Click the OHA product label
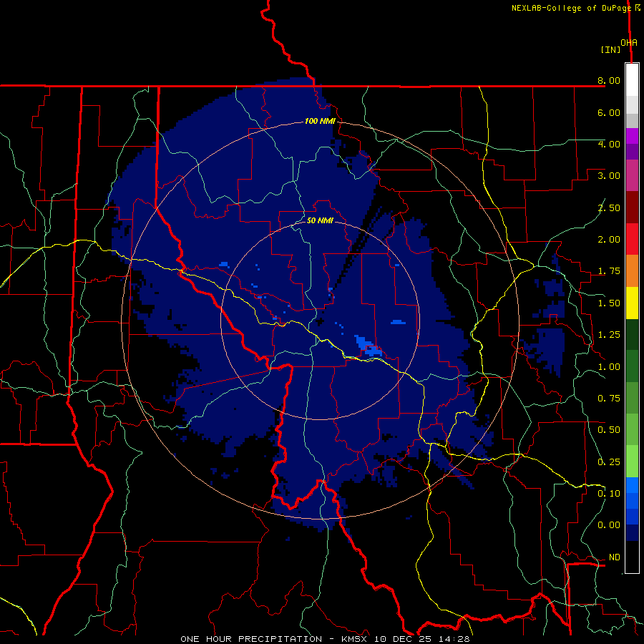The image size is (644, 644). click(x=629, y=42)
